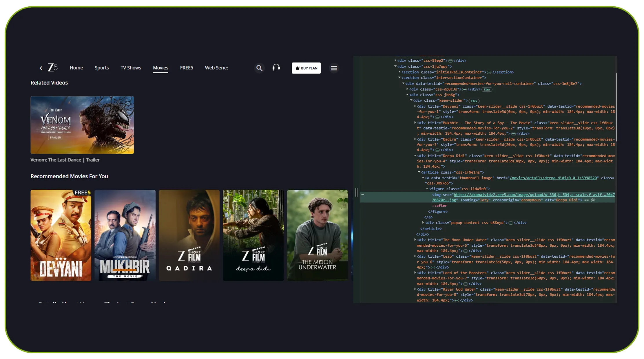Collapse the article css-1f9e1ns node
Image resolution: width=644 pixels, height=359 pixels.
[419, 172]
